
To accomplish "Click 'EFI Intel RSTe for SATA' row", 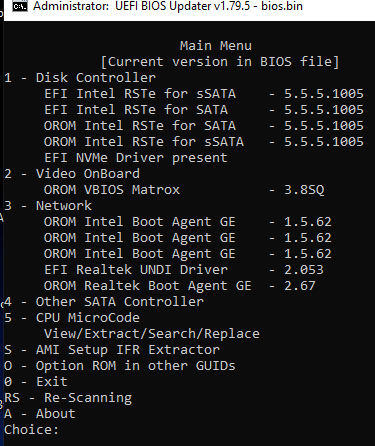I will pos(204,110).
